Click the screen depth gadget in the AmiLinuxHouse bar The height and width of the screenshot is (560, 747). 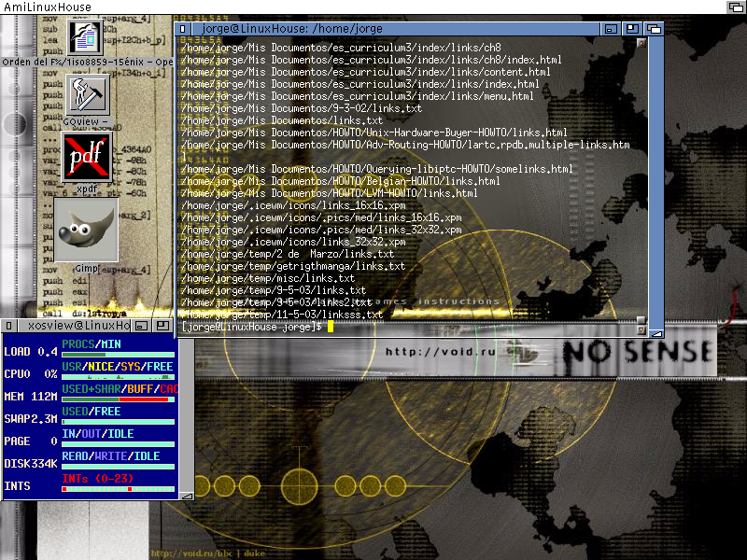[x=736, y=7]
